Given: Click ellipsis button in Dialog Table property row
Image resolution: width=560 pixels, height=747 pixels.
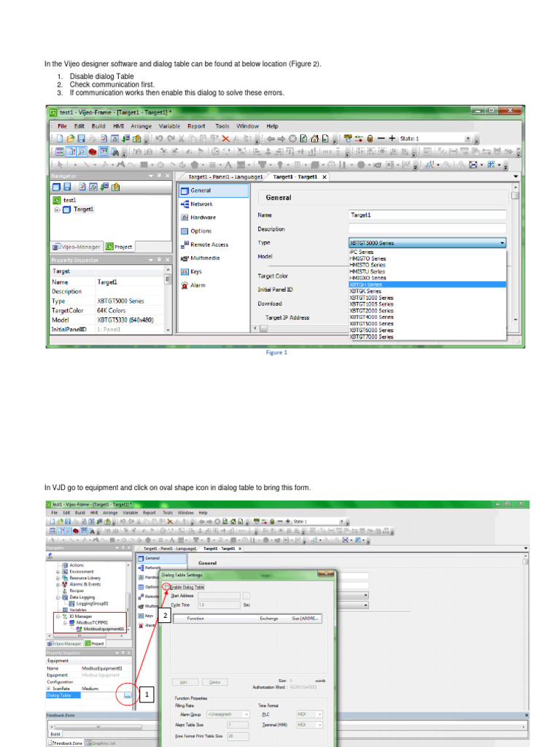Looking at the screenshot, I should tap(128, 695).
